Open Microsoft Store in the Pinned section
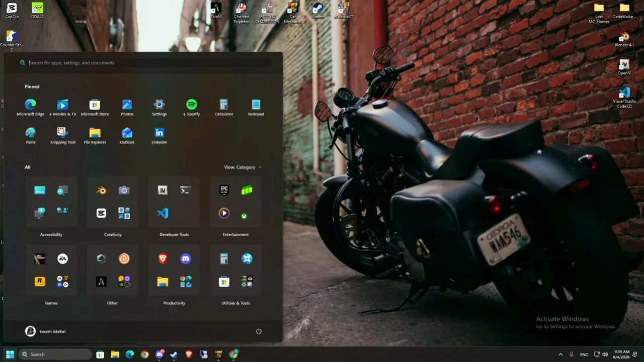The image size is (644, 362). [x=95, y=108]
